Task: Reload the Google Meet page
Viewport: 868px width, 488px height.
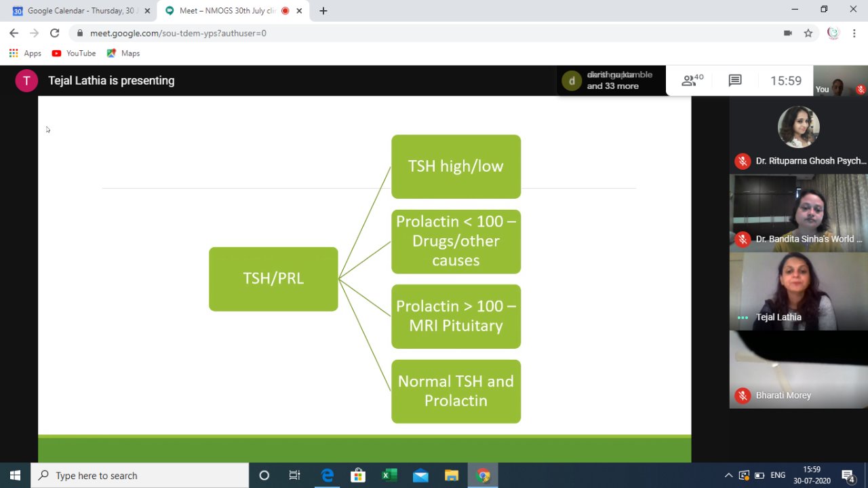Action: (x=55, y=33)
